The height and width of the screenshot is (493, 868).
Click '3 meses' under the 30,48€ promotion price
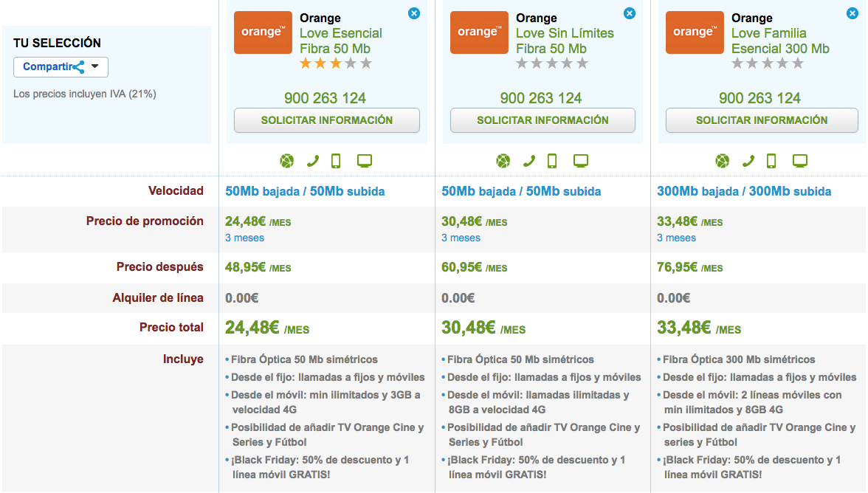[461, 238]
